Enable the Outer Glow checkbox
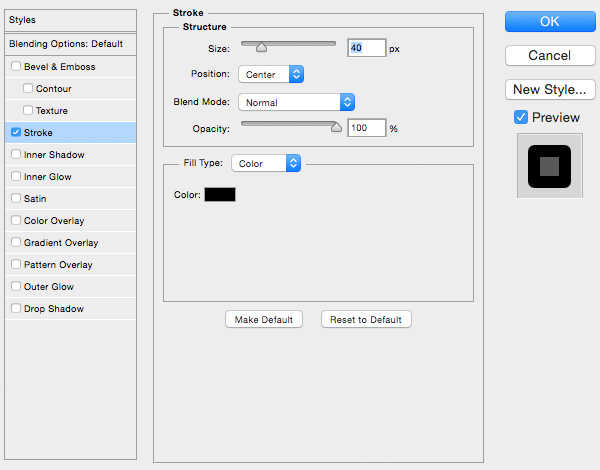 click(x=16, y=286)
